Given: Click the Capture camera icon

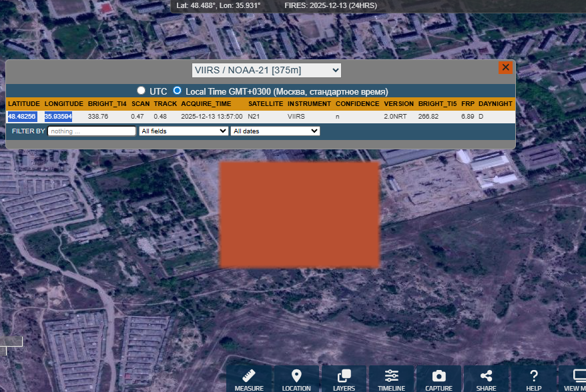Looking at the screenshot, I should (438, 377).
